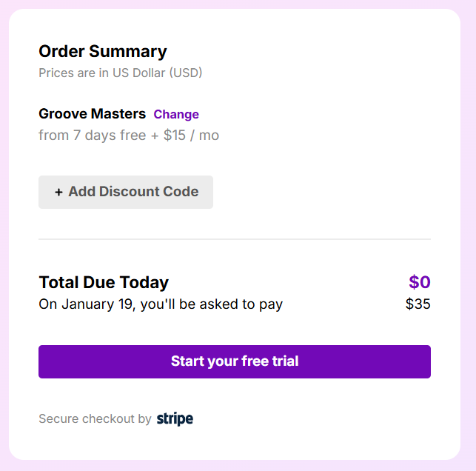Open the Add Discount Code button
The height and width of the screenshot is (471, 476).
tap(126, 192)
